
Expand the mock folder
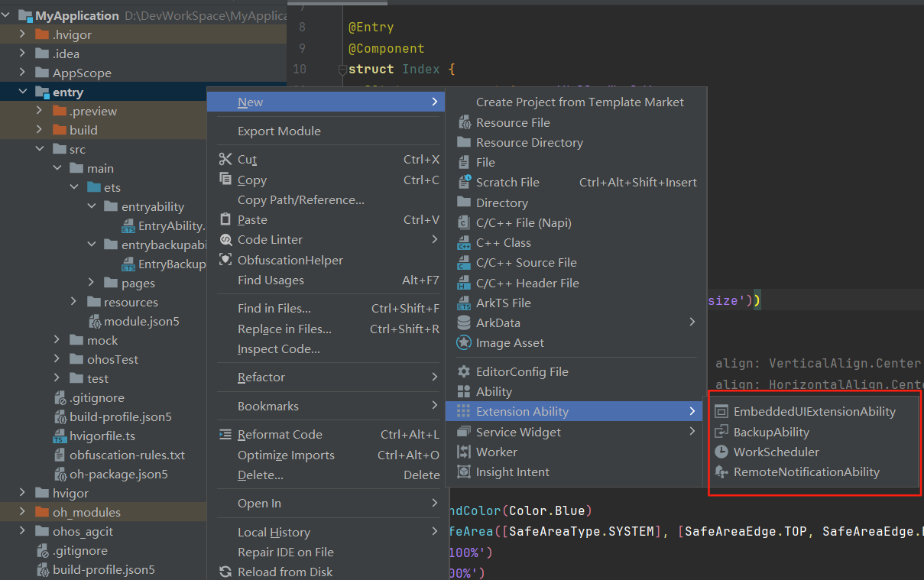click(x=57, y=340)
